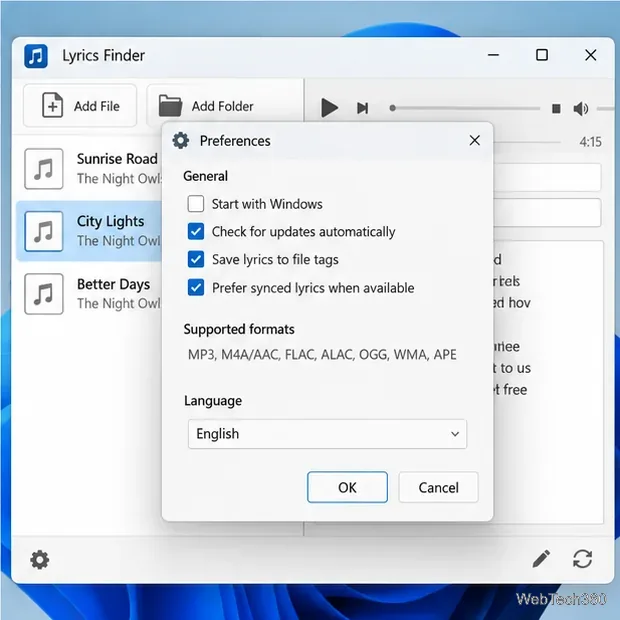Screen dimensions: 620x620
Task: Stop playback with the stop icon
Action: tap(556, 108)
